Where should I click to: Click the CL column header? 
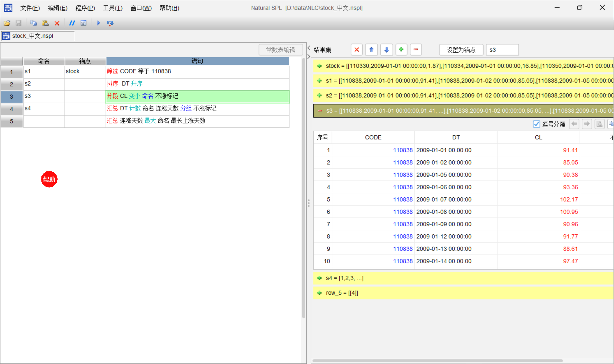[x=538, y=137]
